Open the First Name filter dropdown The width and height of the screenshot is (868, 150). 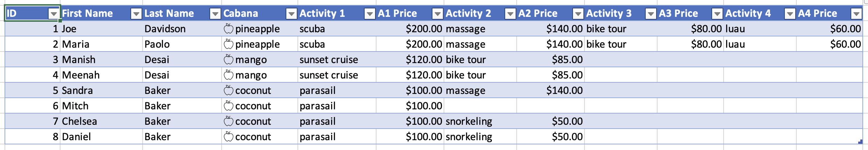click(x=136, y=14)
